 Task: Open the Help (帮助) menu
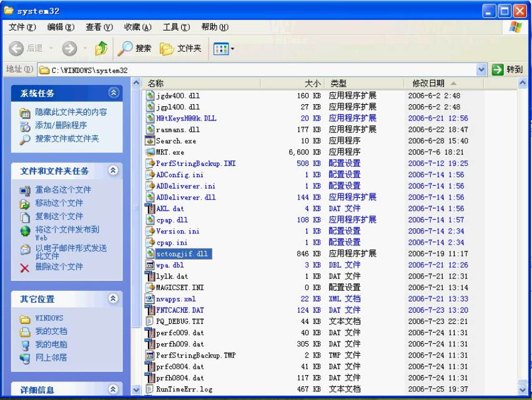215,27
